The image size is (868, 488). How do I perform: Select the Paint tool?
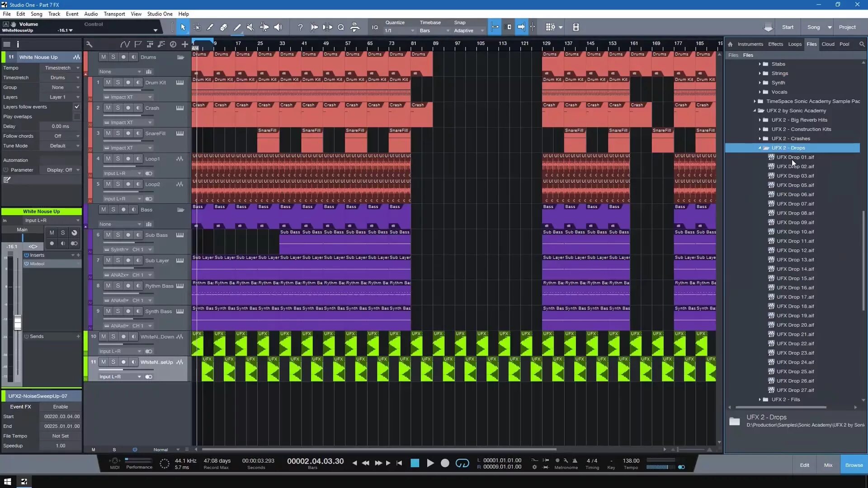click(x=237, y=27)
